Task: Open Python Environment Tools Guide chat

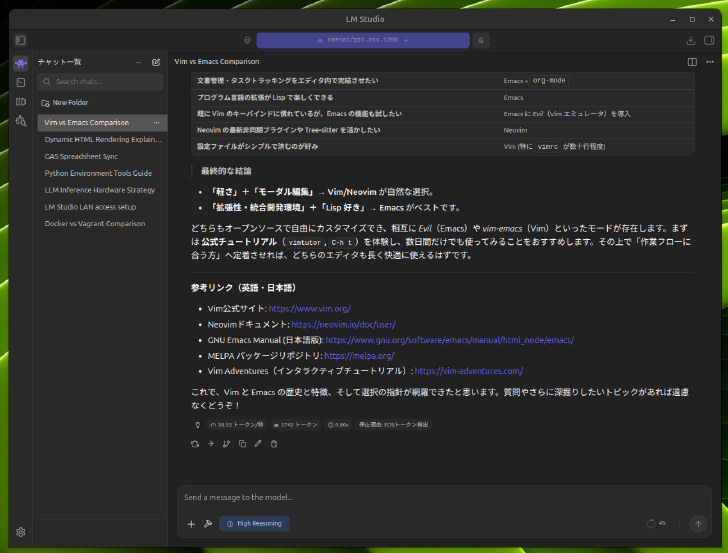Action: point(102,173)
